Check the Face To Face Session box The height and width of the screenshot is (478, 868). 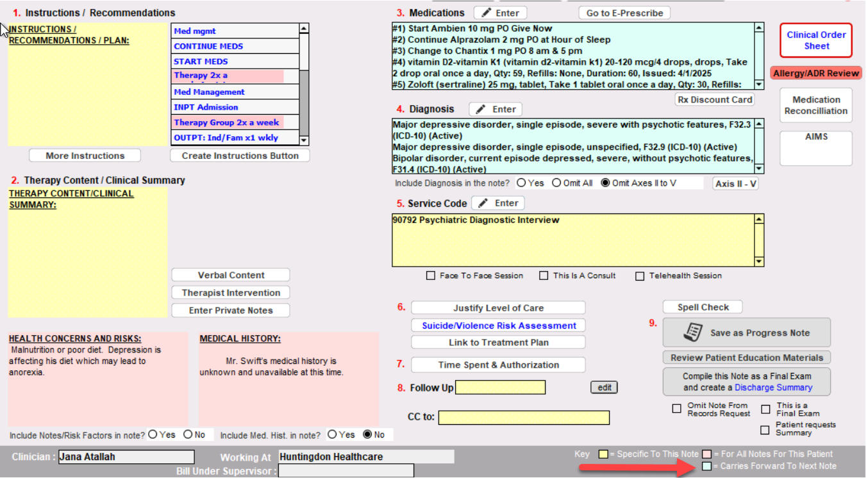pyautogui.click(x=431, y=276)
